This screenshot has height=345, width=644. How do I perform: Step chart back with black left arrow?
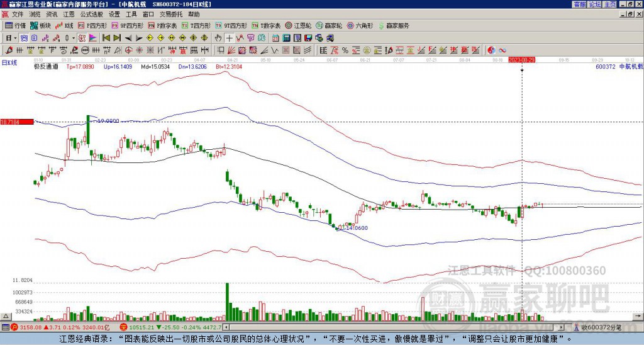pos(128,38)
